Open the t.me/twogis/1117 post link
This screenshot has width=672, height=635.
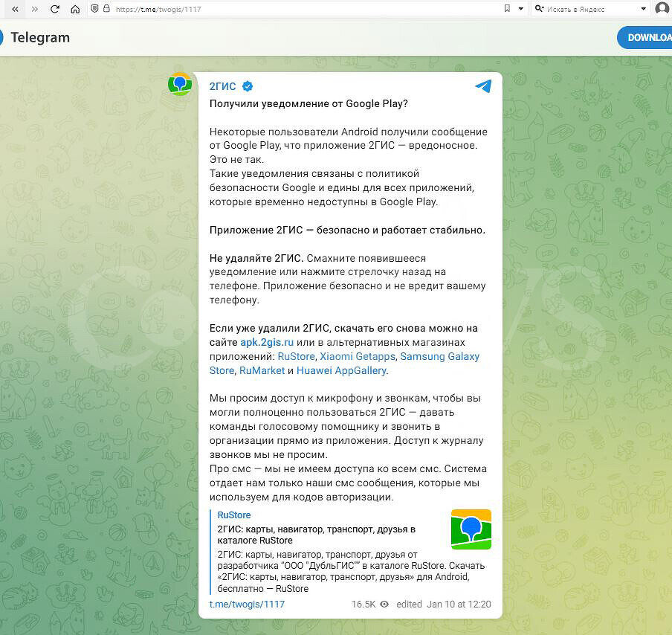pos(247,604)
